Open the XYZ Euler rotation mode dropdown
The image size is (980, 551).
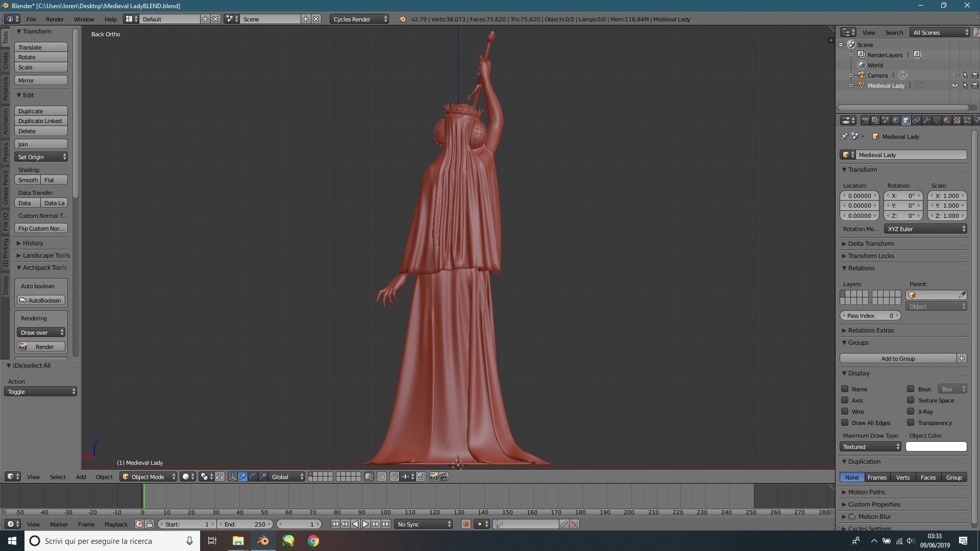click(x=925, y=229)
